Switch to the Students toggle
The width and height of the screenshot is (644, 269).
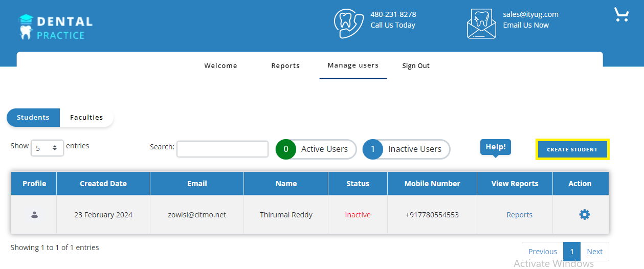point(33,117)
